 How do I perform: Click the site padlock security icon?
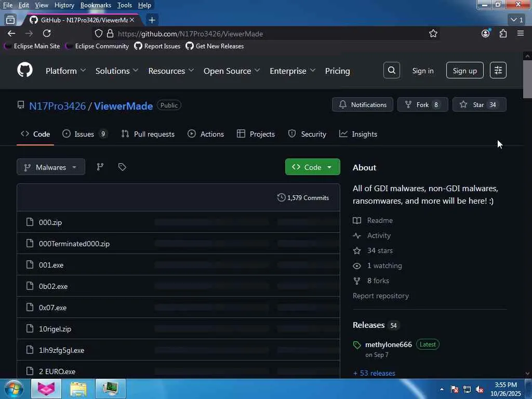pyautogui.click(x=110, y=33)
